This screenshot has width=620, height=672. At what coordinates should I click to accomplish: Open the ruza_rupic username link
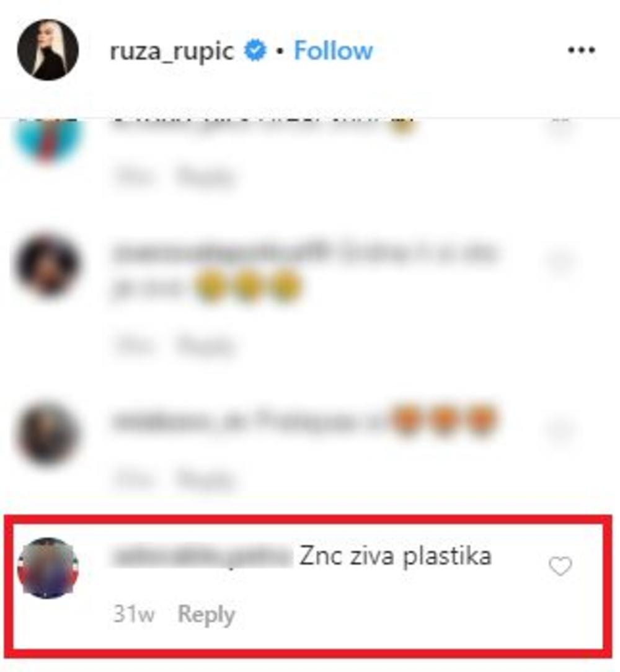click(172, 51)
